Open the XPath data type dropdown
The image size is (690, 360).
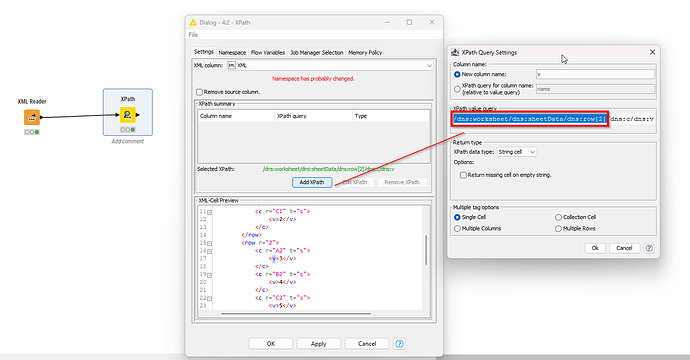coord(517,152)
